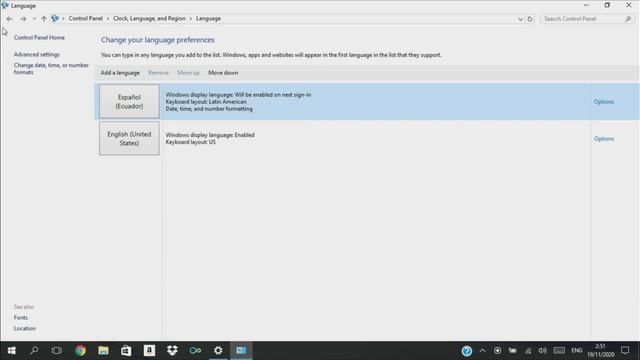Click the circular record tray icon
The width and height of the screenshot is (640, 360).
(497, 351)
